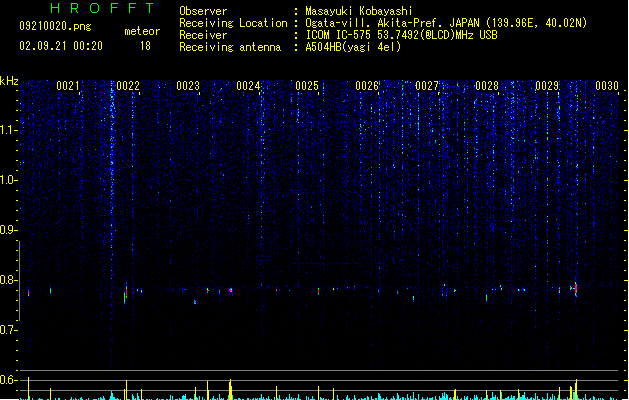629x400 pixels.
Task: Click the HROFFT title text
Action: coord(103,8)
